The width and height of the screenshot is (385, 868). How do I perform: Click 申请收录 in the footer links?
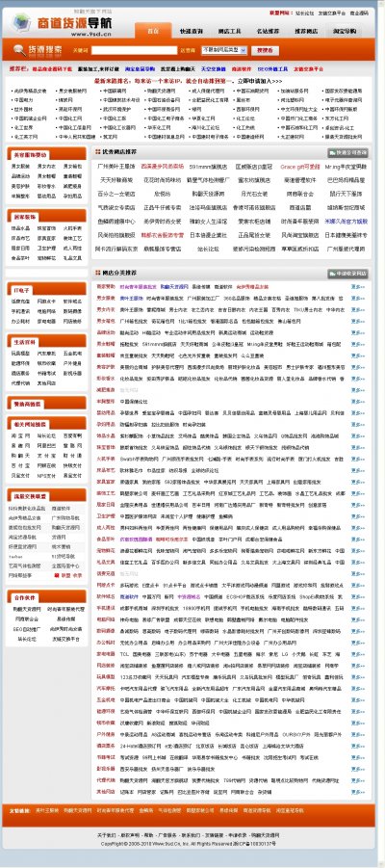click(x=236, y=834)
